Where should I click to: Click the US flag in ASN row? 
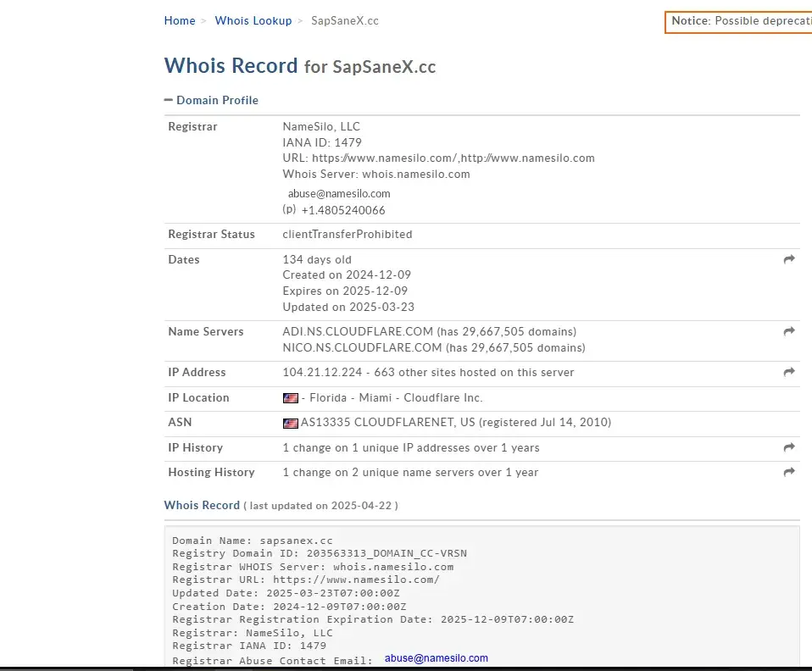click(x=291, y=423)
